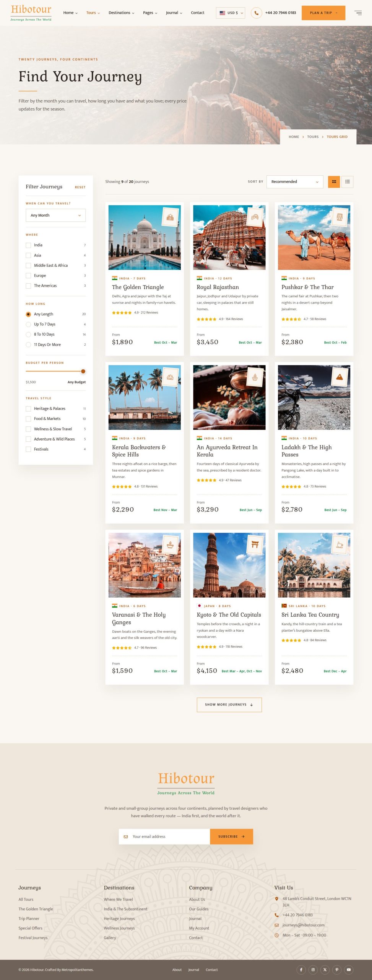This screenshot has height=980, width=372.
Task: Open the Home navigation menu
Action: (x=70, y=13)
